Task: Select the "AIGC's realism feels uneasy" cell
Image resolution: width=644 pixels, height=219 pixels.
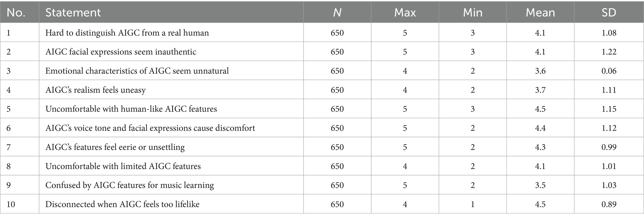Action: [x=96, y=90]
